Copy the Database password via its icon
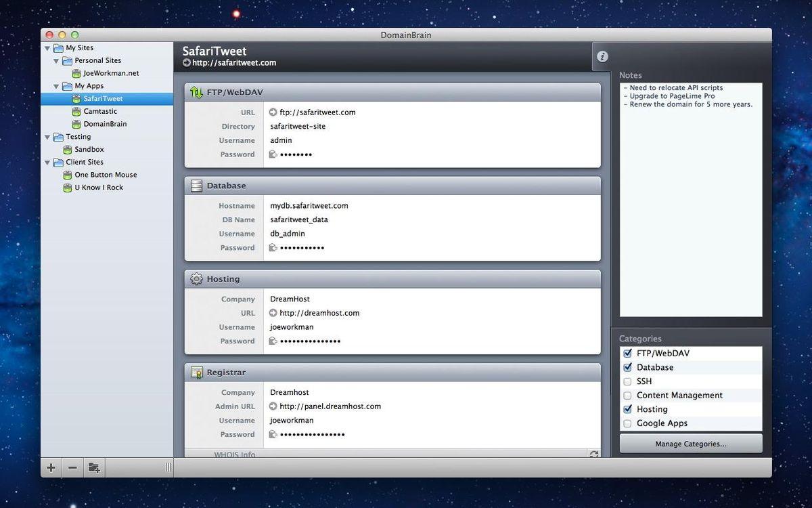Viewport: 812px width, 508px height. [273, 248]
